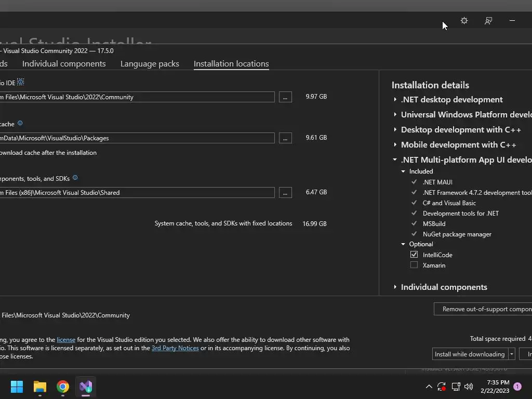The width and height of the screenshot is (532, 399).
Task: Open Install while downloading dropdown arrow
Action: click(512, 354)
